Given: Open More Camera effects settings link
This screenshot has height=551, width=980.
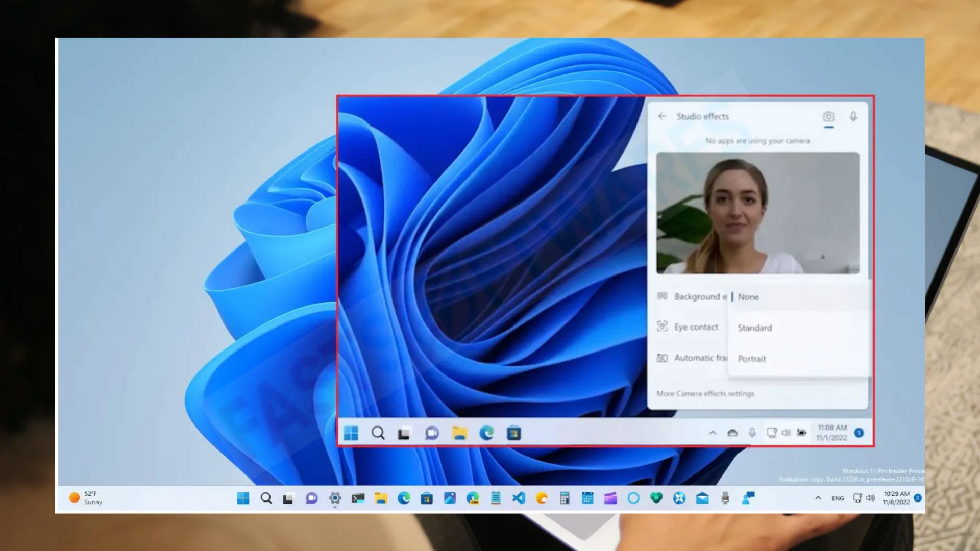Looking at the screenshot, I should coord(705,394).
